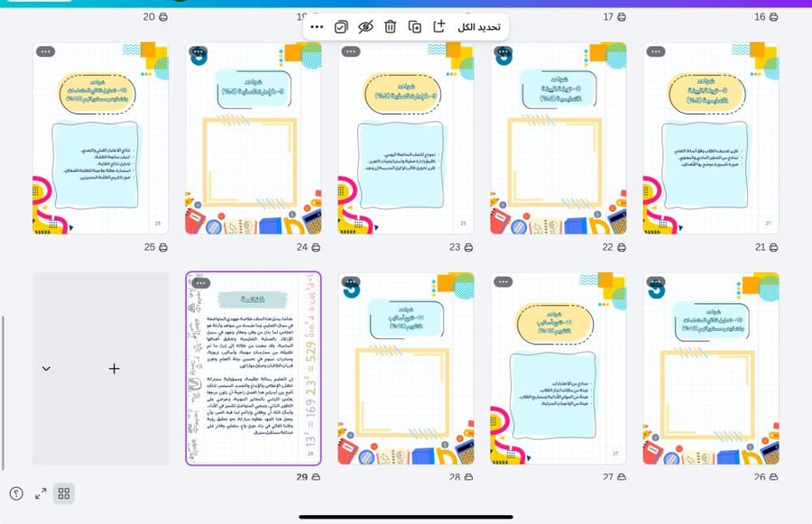Select the page 28 thumbnail
The width and height of the screenshot is (812, 524).
(x=406, y=369)
